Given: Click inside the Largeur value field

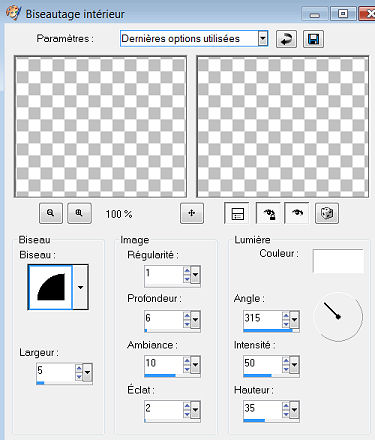Looking at the screenshot, I should (56, 371).
